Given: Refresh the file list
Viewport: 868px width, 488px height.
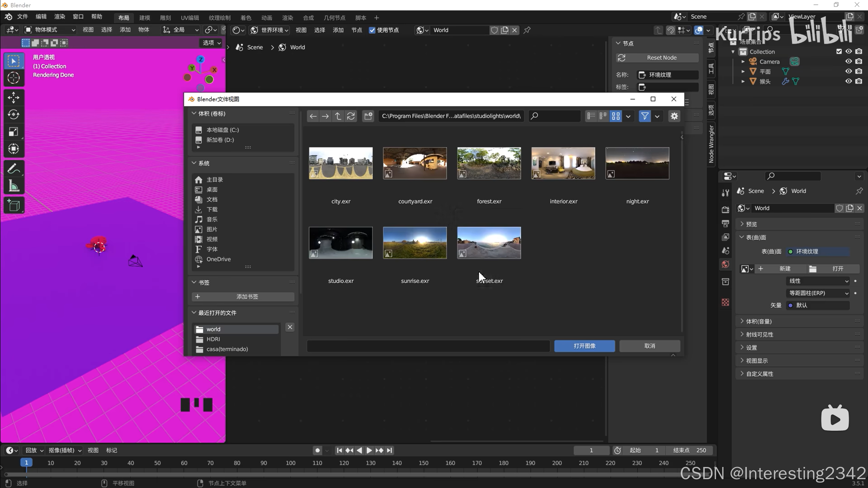Looking at the screenshot, I should 351,116.
